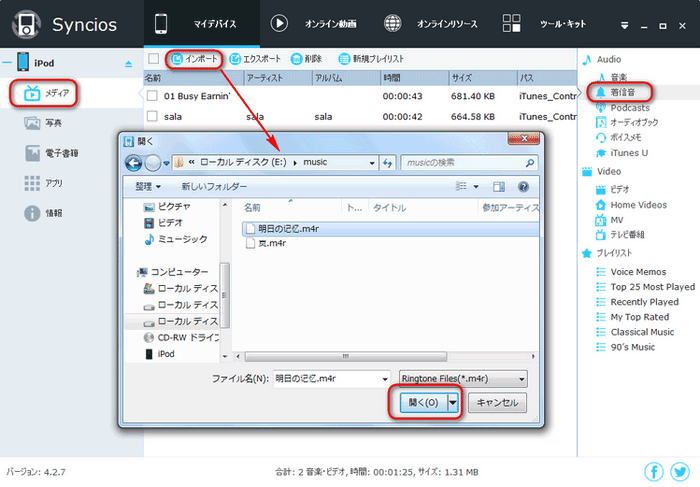Open recent locations dropdown in dialog
The image size is (700, 487).
166,163
